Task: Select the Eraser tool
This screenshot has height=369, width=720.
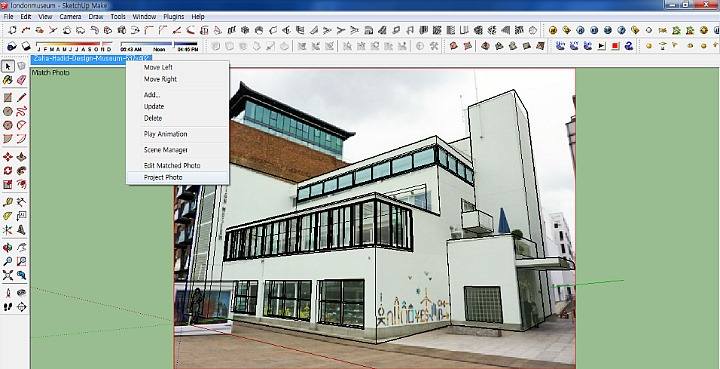Action: 22,80
